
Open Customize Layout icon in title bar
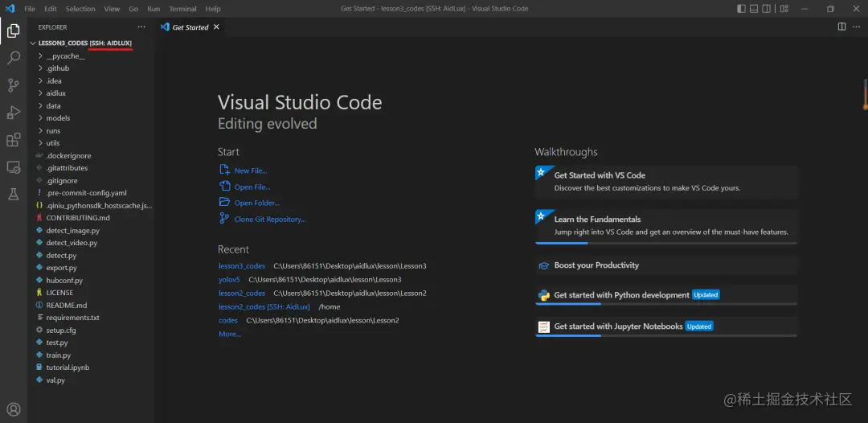(x=784, y=8)
